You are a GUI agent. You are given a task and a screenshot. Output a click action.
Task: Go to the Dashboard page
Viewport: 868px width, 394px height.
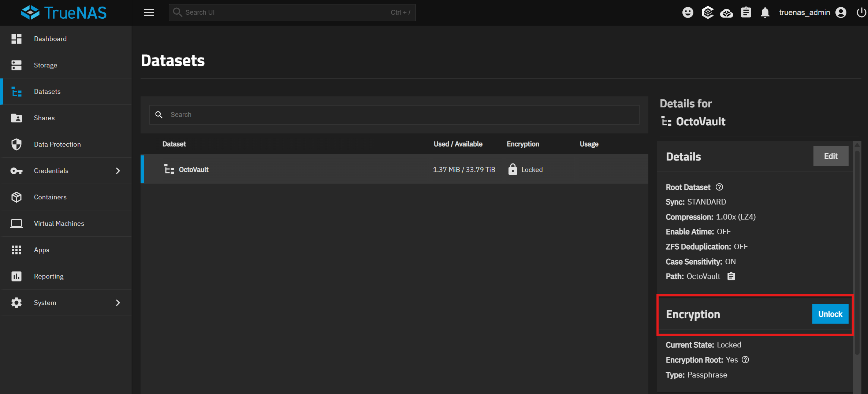pos(50,39)
